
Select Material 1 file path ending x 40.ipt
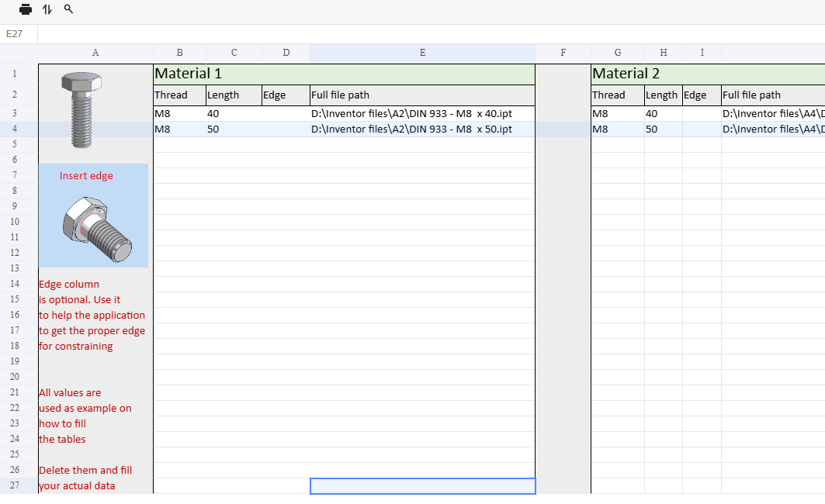point(411,114)
